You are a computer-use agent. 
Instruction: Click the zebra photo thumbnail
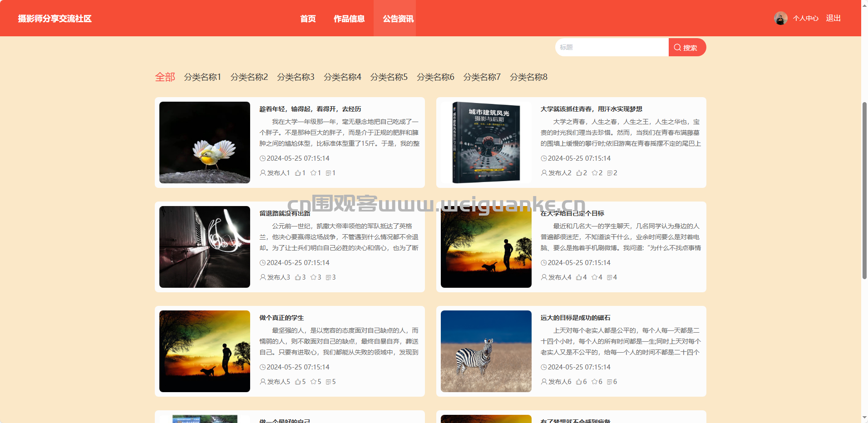[x=486, y=351]
